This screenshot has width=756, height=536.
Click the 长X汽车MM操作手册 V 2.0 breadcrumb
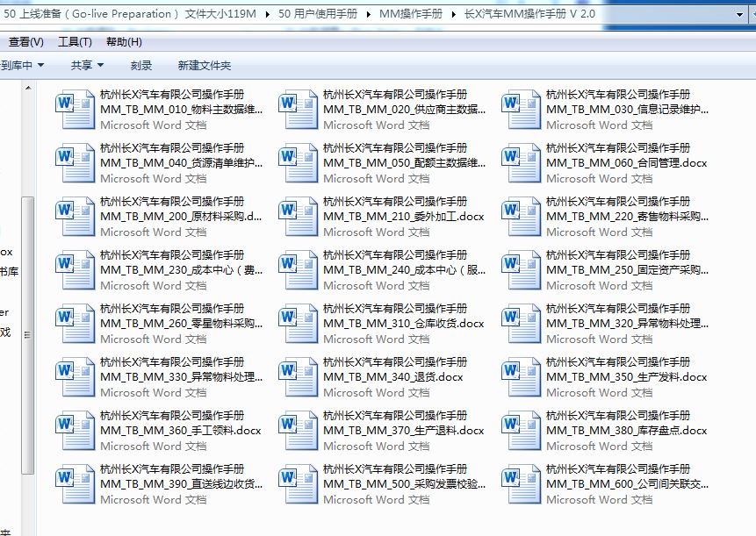[x=529, y=14]
